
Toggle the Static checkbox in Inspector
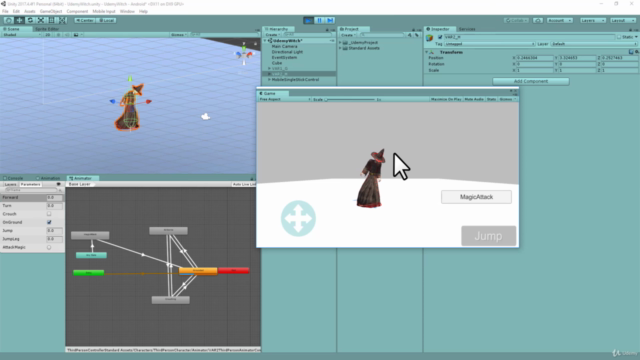(x=619, y=37)
